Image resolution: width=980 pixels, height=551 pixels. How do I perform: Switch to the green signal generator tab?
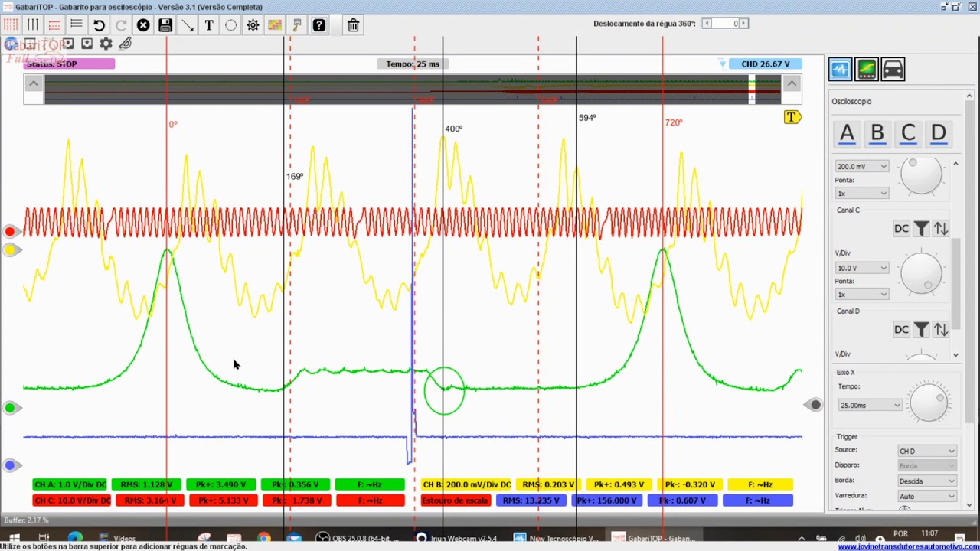pyautogui.click(x=867, y=70)
